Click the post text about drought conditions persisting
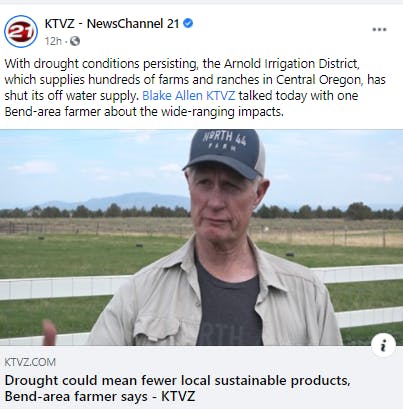This screenshot has width=403, height=409. (x=195, y=87)
